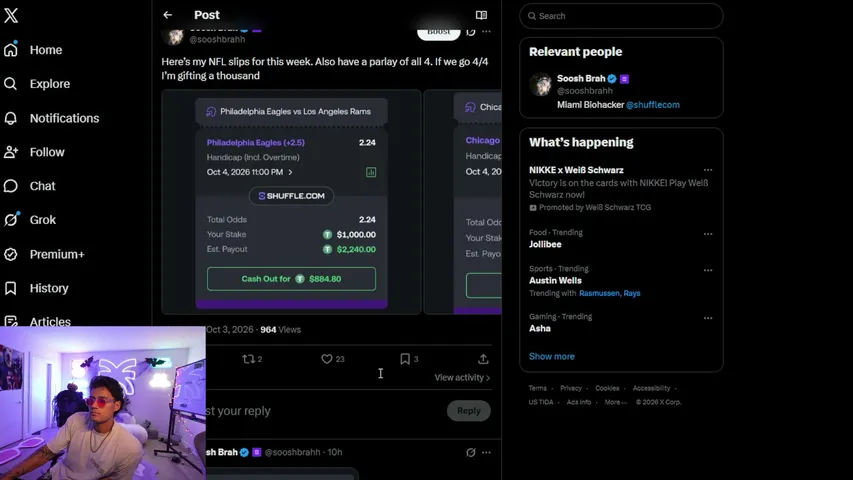This screenshot has height=480, width=853.
Task: Click the Explore magnifier icon
Action: point(10,84)
